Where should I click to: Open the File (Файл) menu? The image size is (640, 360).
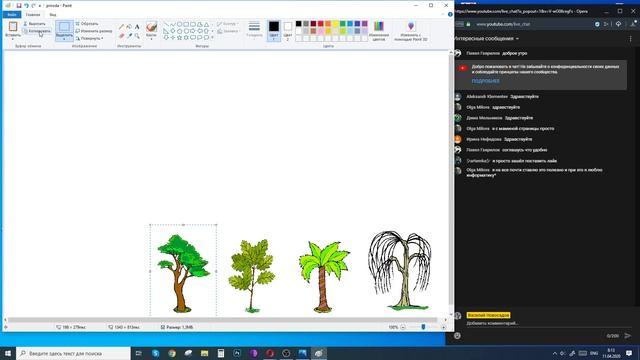point(12,14)
